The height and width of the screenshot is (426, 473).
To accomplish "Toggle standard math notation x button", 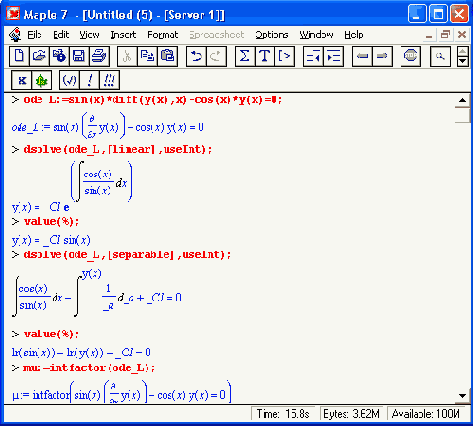I will point(22,80).
